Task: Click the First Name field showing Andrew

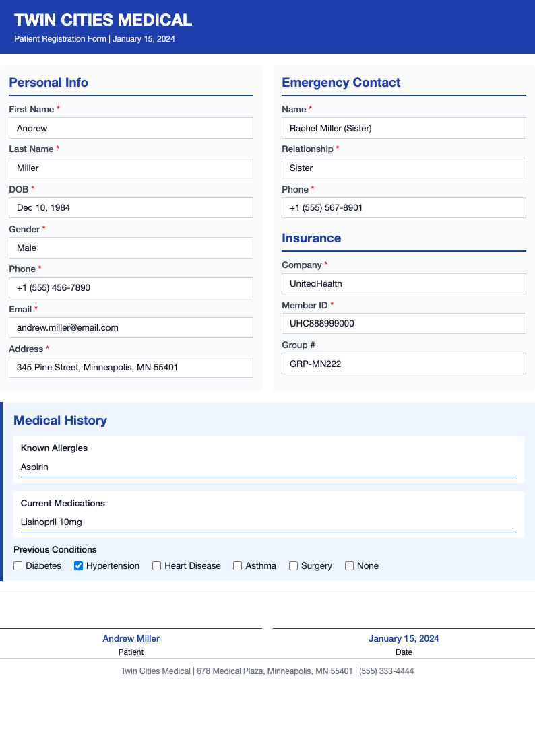Action: point(131,127)
